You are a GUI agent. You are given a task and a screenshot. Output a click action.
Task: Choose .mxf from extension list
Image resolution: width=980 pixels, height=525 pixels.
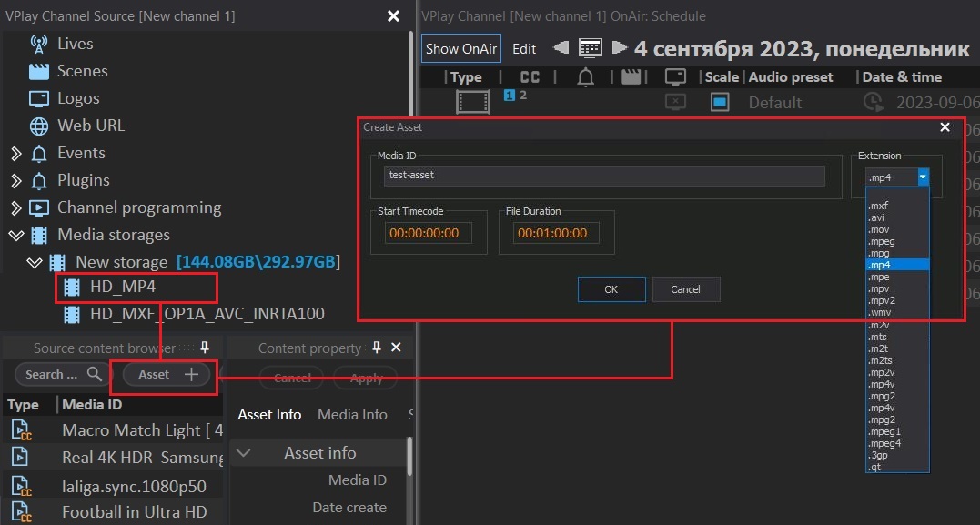[x=878, y=206]
